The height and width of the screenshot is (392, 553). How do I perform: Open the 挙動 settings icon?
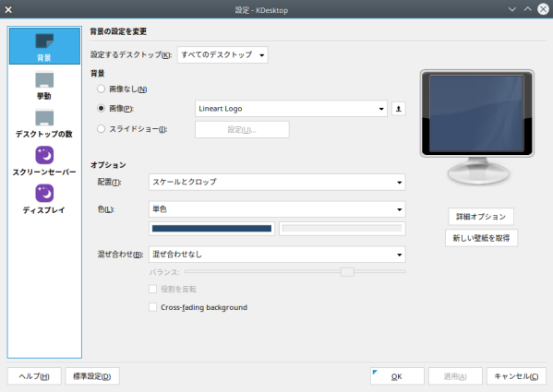(x=44, y=79)
